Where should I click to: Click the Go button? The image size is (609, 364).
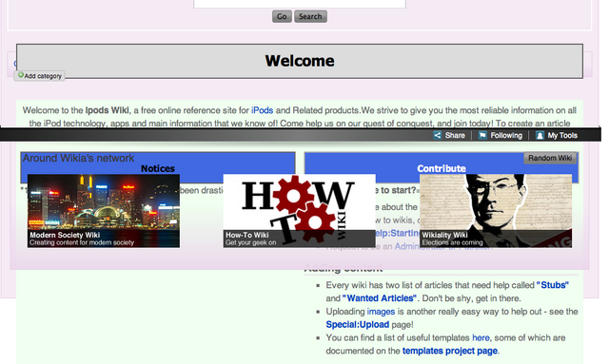282,16
